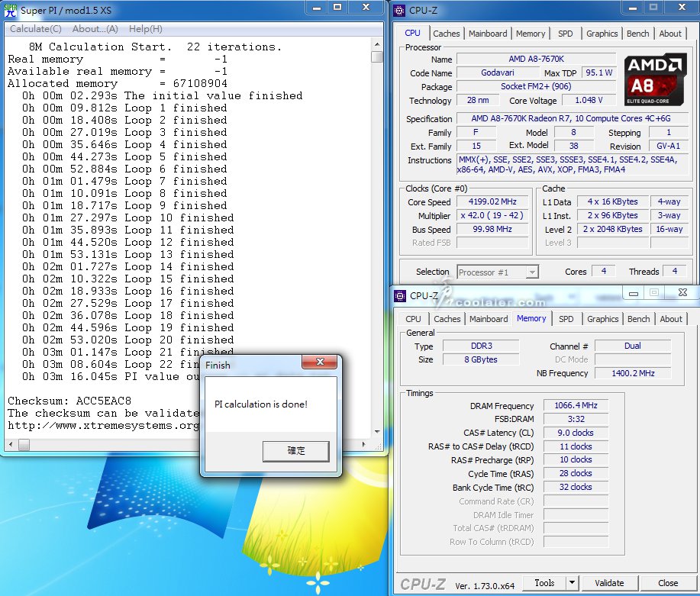Click the Max TDP value 95.1 W
Image resolution: width=700 pixels, height=596 pixels.
(x=599, y=72)
